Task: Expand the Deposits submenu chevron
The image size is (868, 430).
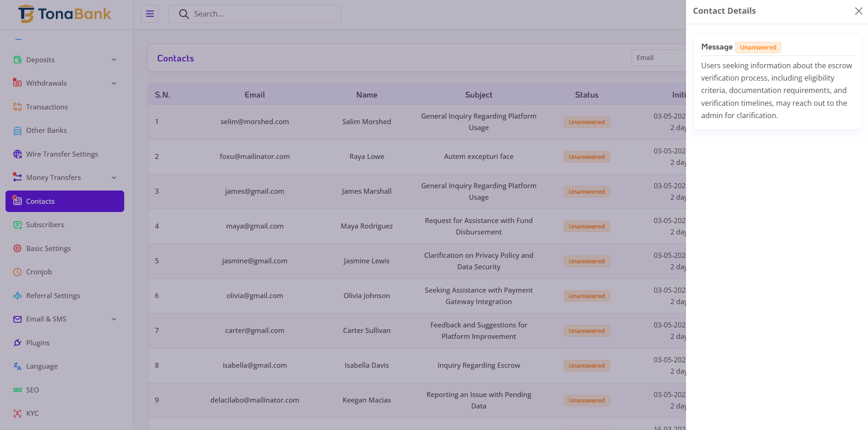Action: click(114, 60)
